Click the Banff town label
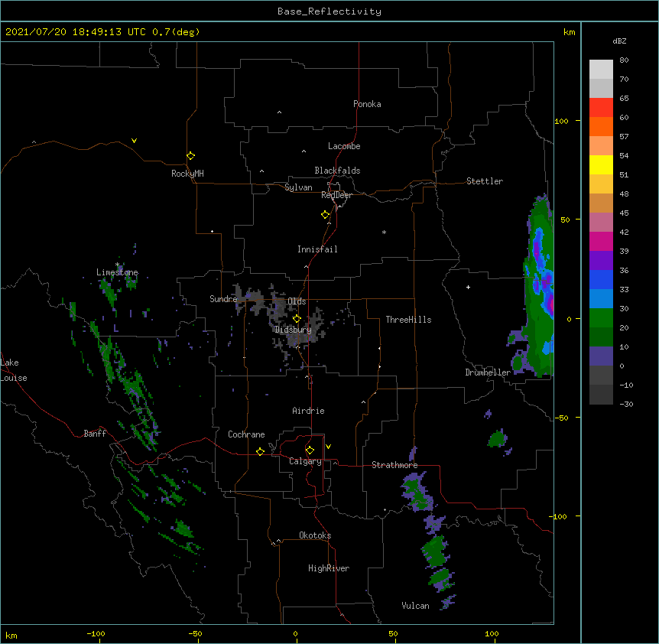 coord(95,434)
